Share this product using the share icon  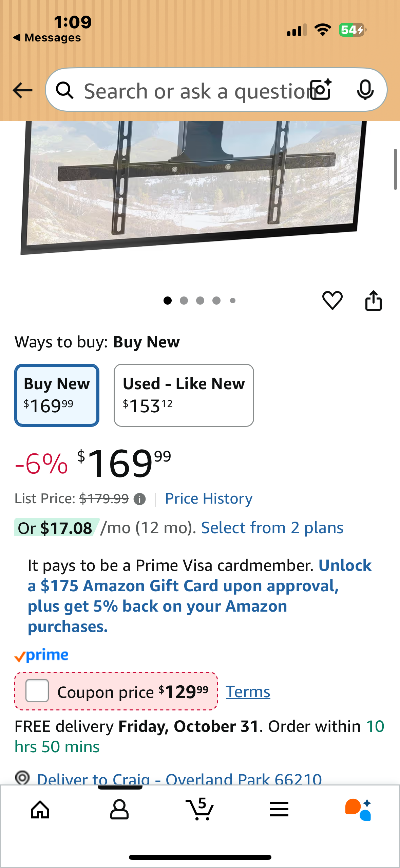pos(374,300)
